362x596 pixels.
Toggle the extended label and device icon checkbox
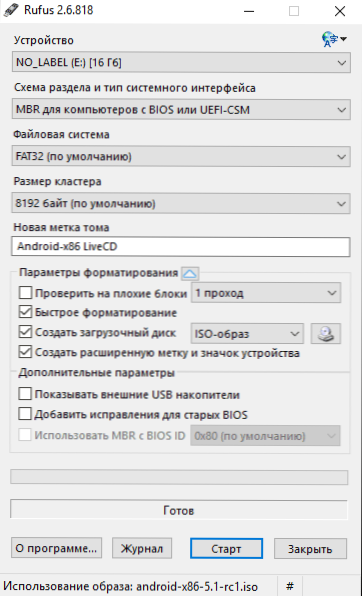(x=25, y=352)
